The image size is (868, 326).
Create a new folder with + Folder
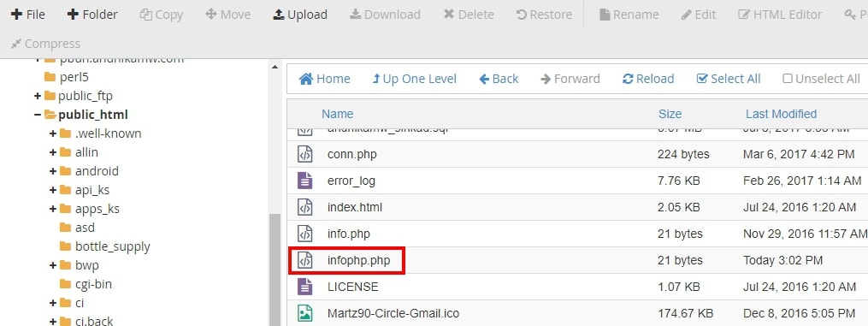(x=92, y=15)
